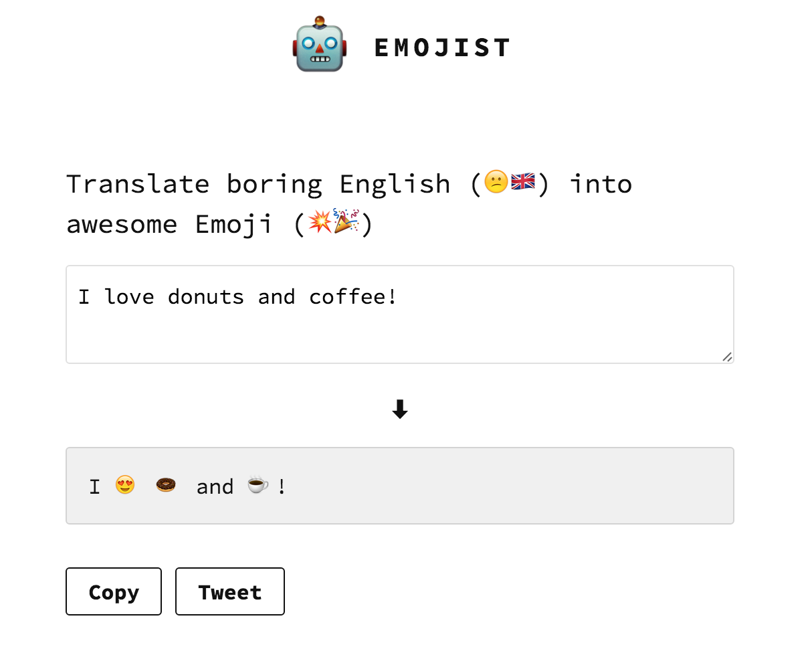The width and height of the screenshot is (812, 661).
Task: Click the Copy button
Action: [113, 591]
